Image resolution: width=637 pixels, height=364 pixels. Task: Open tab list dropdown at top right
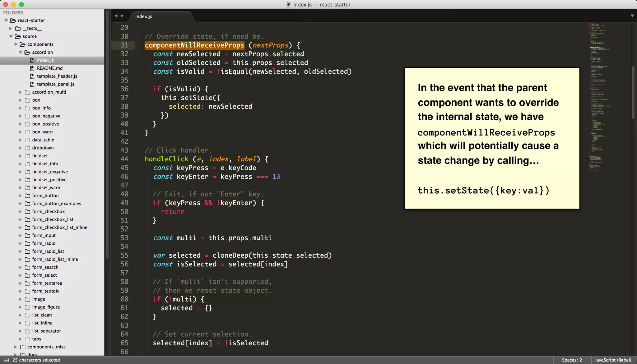[632, 16]
